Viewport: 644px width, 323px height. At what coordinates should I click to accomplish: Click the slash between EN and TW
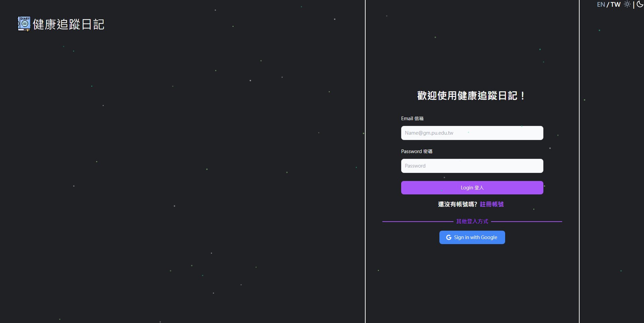pyautogui.click(x=608, y=5)
